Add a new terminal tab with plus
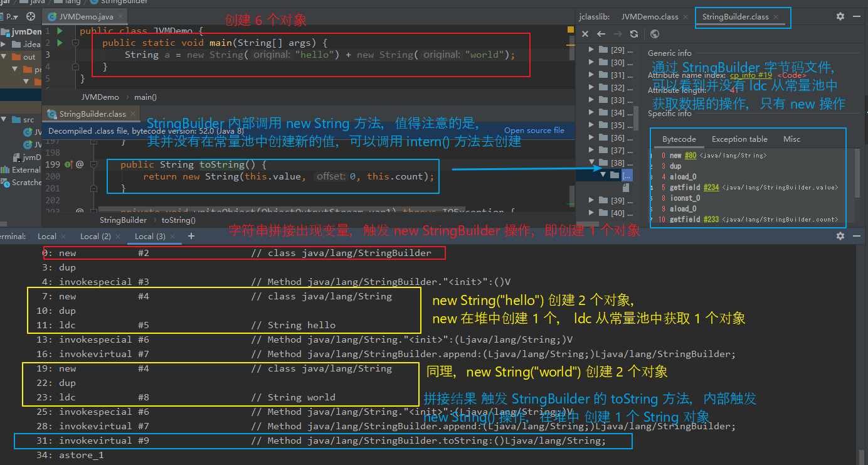Image resolution: width=868 pixels, height=465 pixels. point(191,236)
